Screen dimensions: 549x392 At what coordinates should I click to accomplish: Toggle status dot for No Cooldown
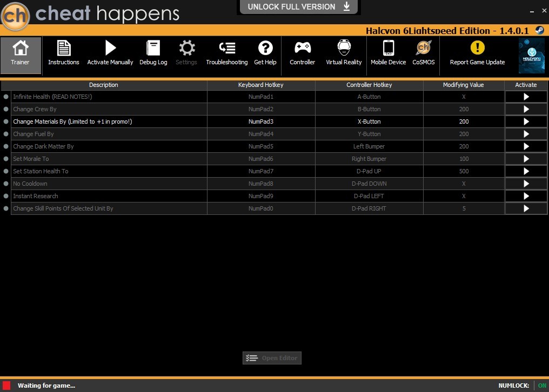point(6,184)
